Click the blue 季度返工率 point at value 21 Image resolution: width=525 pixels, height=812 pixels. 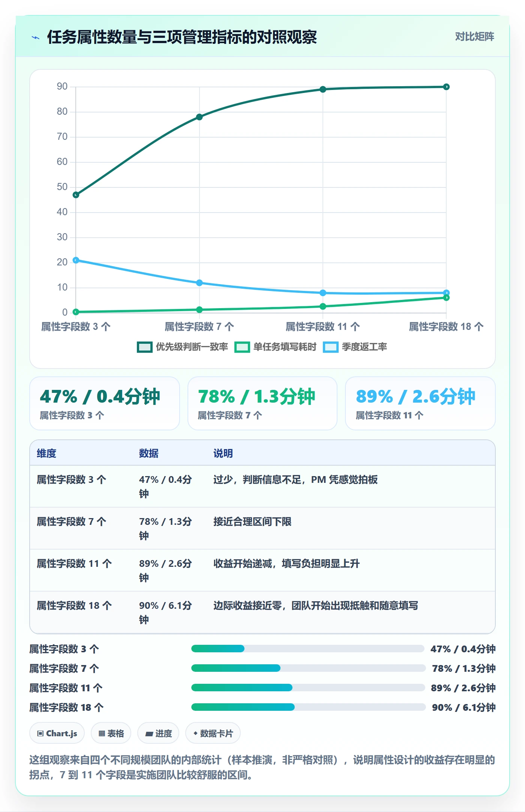click(76, 260)
